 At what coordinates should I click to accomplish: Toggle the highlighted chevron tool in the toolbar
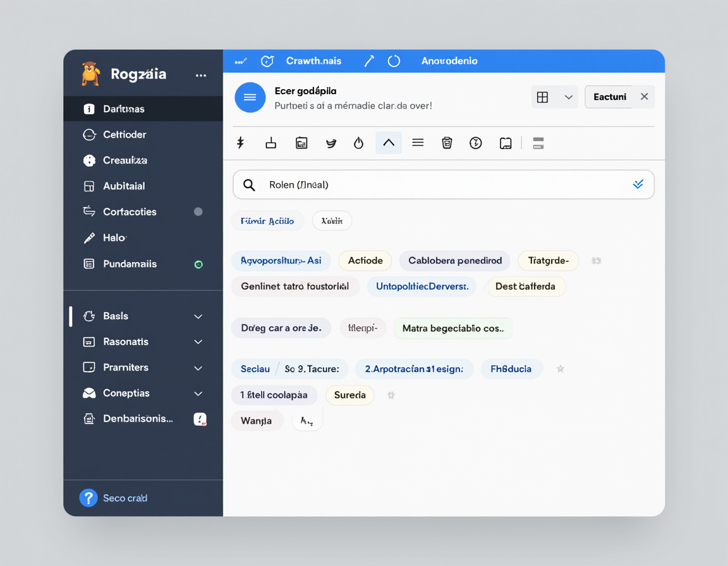click(x=389, y=143)
